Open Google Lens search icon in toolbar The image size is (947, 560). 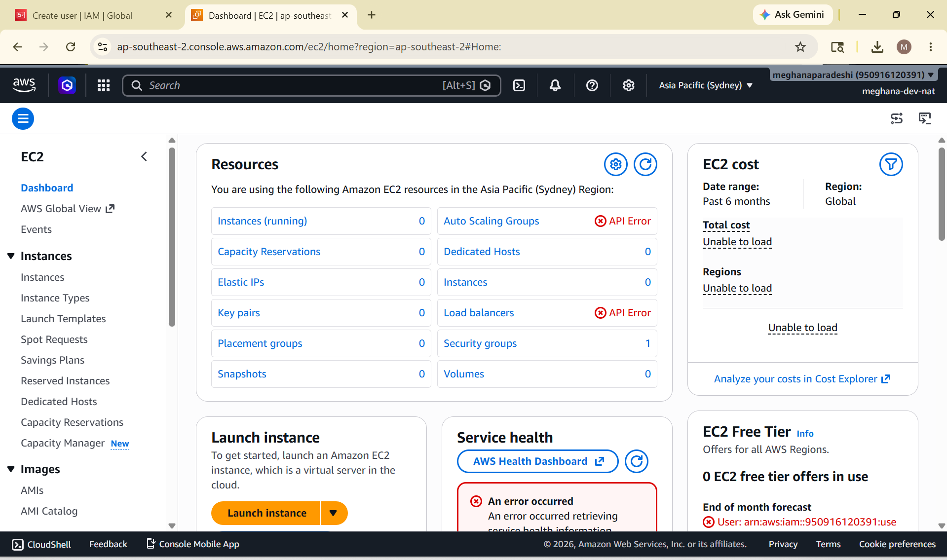coord(837,47)
